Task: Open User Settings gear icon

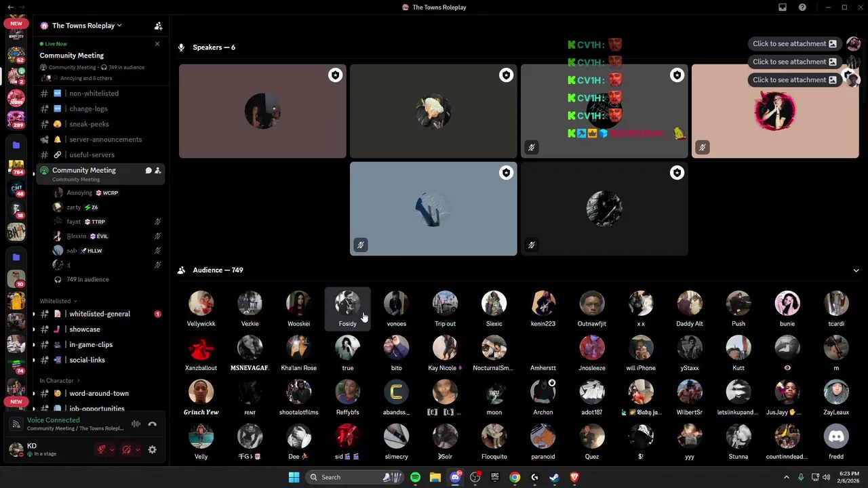Action: (153, 449)
